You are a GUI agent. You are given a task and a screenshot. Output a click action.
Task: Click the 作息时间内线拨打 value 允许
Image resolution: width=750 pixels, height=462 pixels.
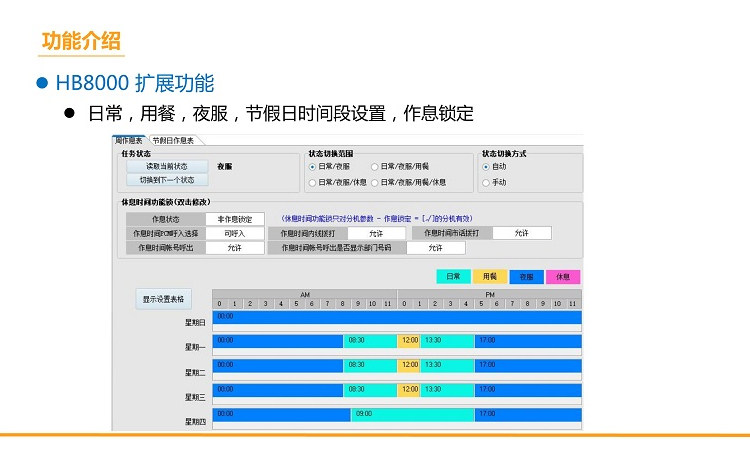tap(376, 233)
